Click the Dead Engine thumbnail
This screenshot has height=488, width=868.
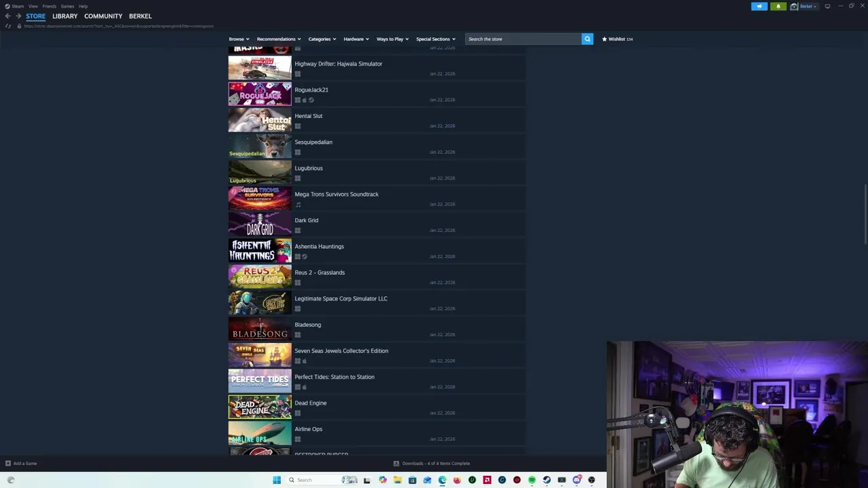coord(260,407)
